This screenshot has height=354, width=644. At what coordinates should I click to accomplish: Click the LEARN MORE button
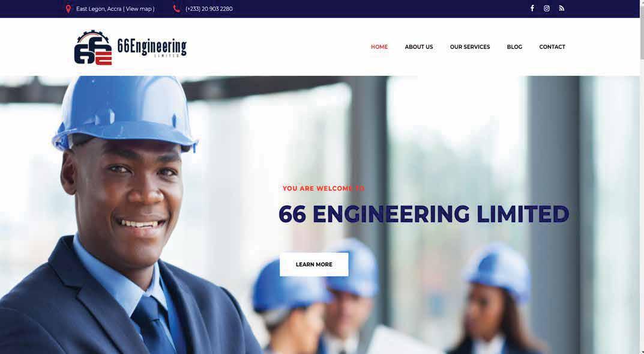314,264
